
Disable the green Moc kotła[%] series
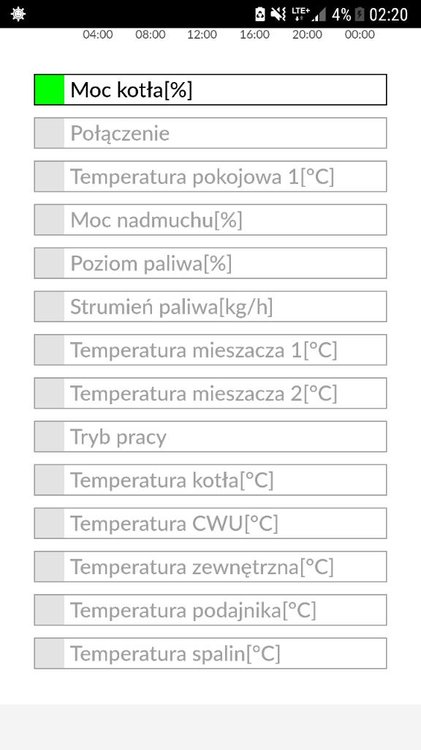[x=210, y=89]
